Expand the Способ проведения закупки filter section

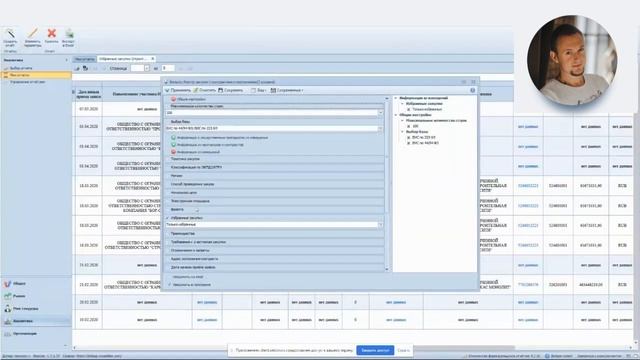(274, 184)
